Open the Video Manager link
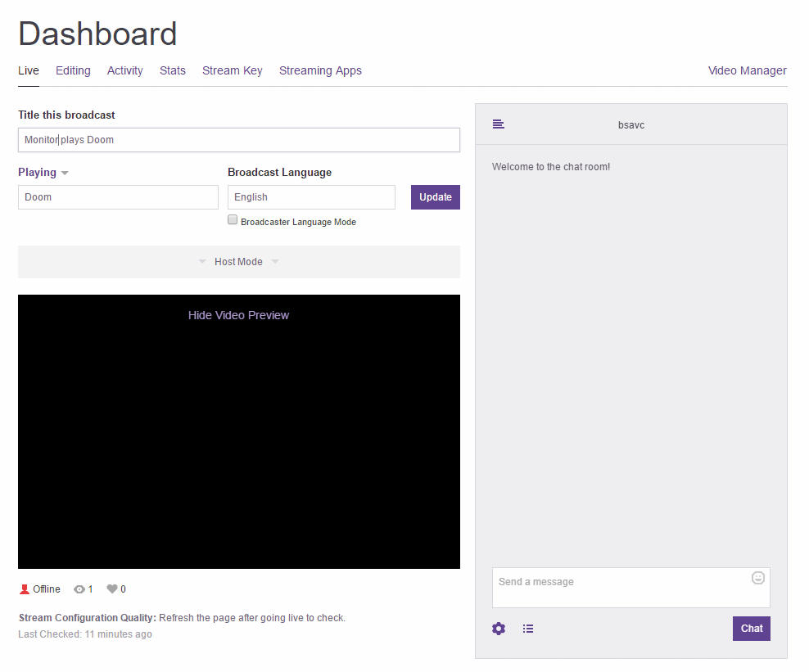Viewport: 809px width, 672px height. tap(747, 70)
